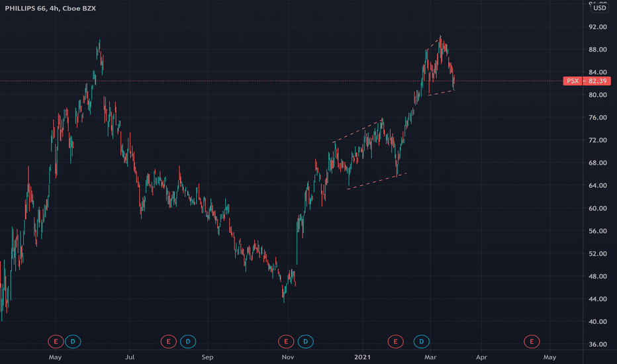Image resolution: width=617 pixels, height=364 pixels.
Task: Click the 60.00 price axis label
Action: 598,208
